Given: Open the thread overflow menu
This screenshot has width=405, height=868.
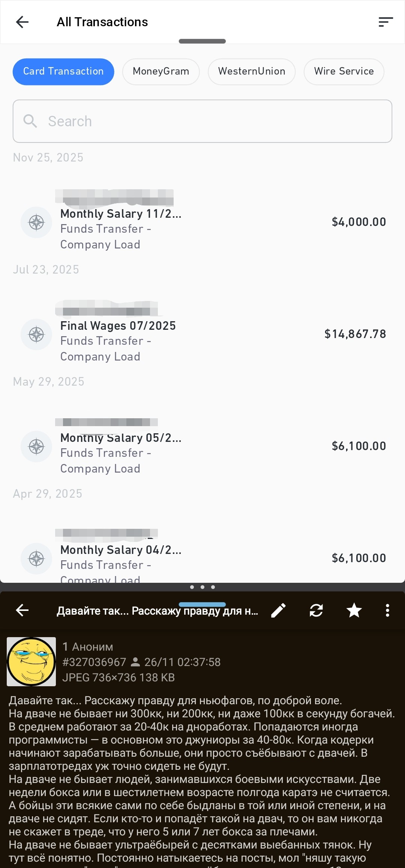Looking at the screenshot, I should pyautogui.click(x=387, y=611).
